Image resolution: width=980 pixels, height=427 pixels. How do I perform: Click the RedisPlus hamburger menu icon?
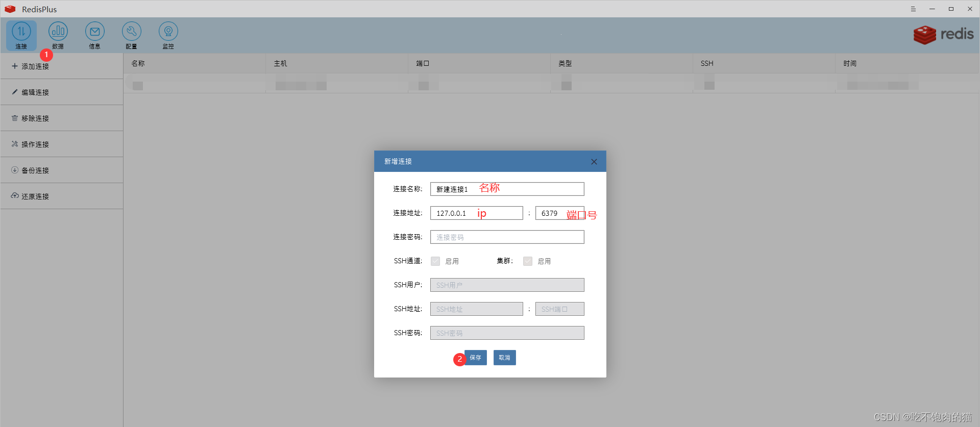[x=913, y=9]
